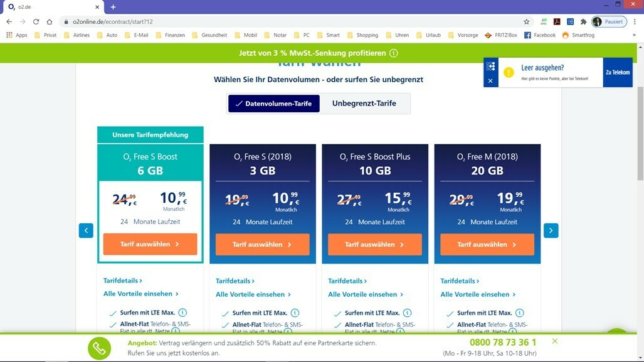
Task: Show LTE Max info for O2 Free S (2018)
Action: [295, 313]
